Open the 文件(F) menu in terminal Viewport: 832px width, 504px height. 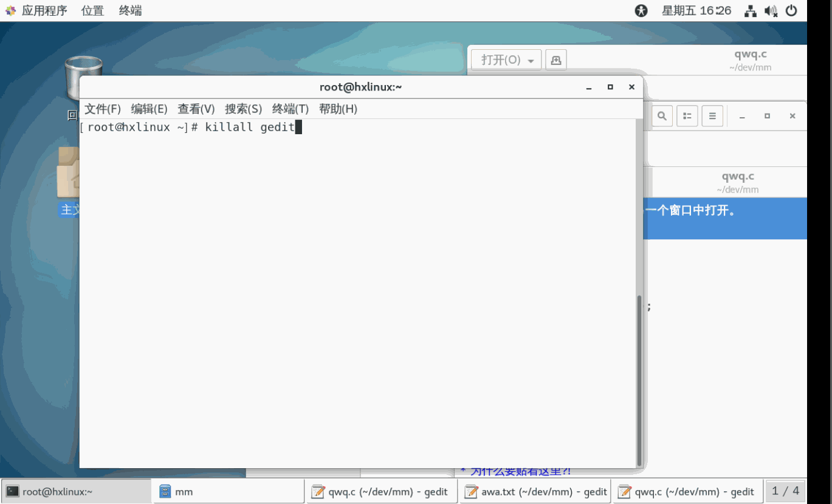pyautogui.click(x=102, y=109)
